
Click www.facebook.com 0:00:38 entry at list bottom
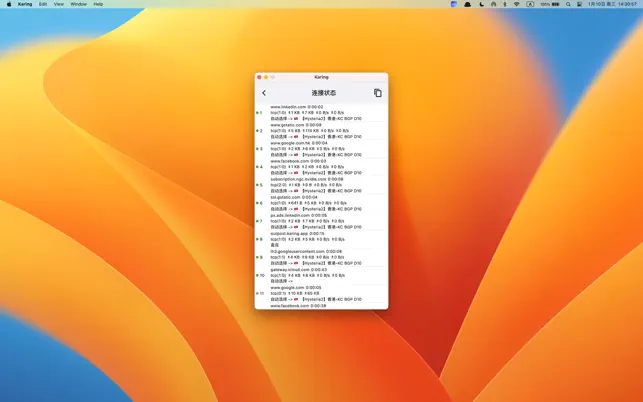point(298,306)
